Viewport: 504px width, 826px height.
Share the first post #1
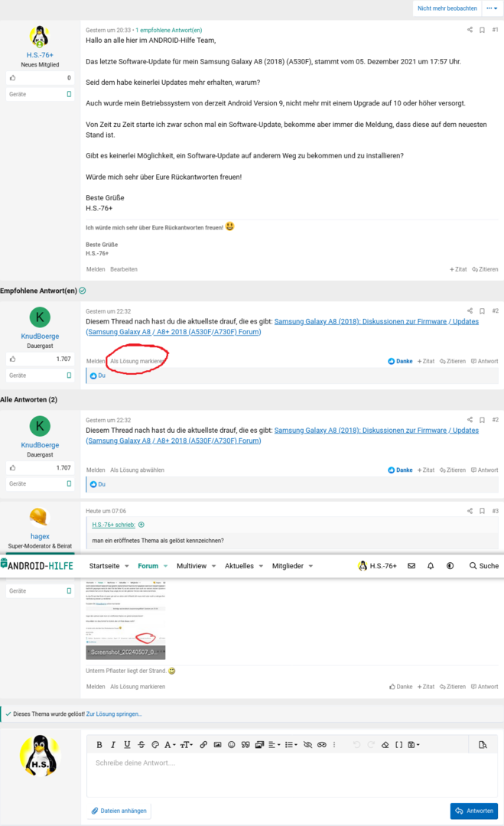[470, 30]
